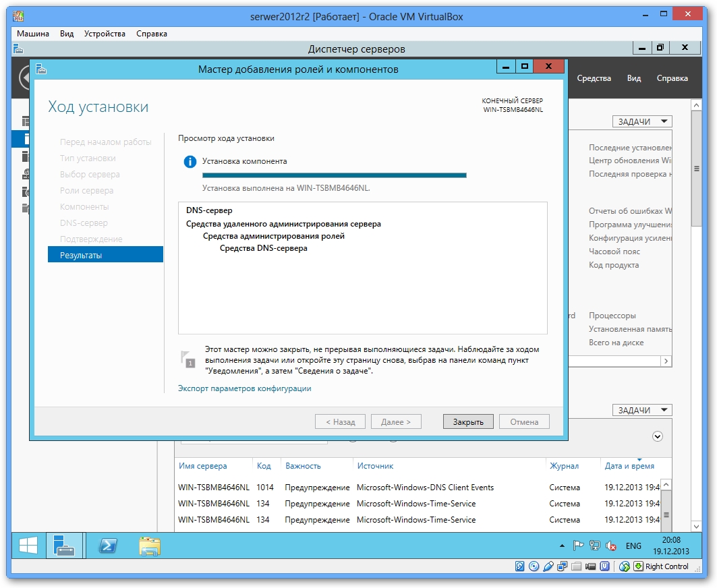Image resolution: width=717 pixels, height=588 pixels.
Task: Open the lower ЗАДАЧИ dropdown in events section
Action: tap(642, 410)
